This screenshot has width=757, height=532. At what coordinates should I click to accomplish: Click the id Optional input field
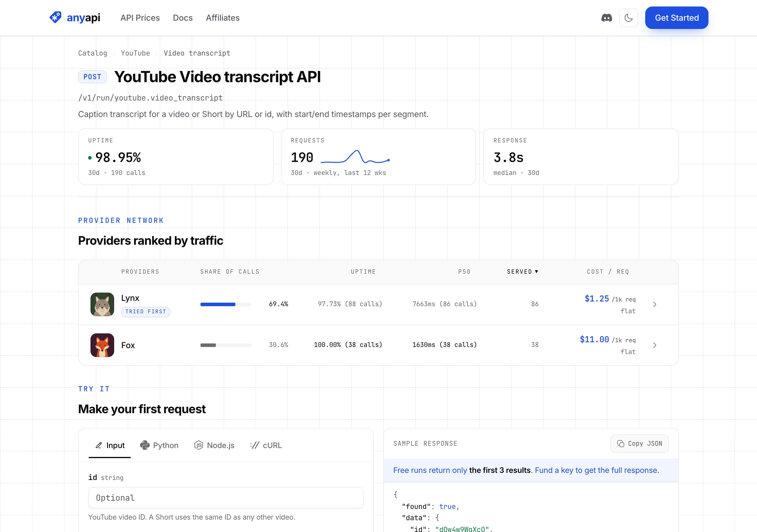226,498
